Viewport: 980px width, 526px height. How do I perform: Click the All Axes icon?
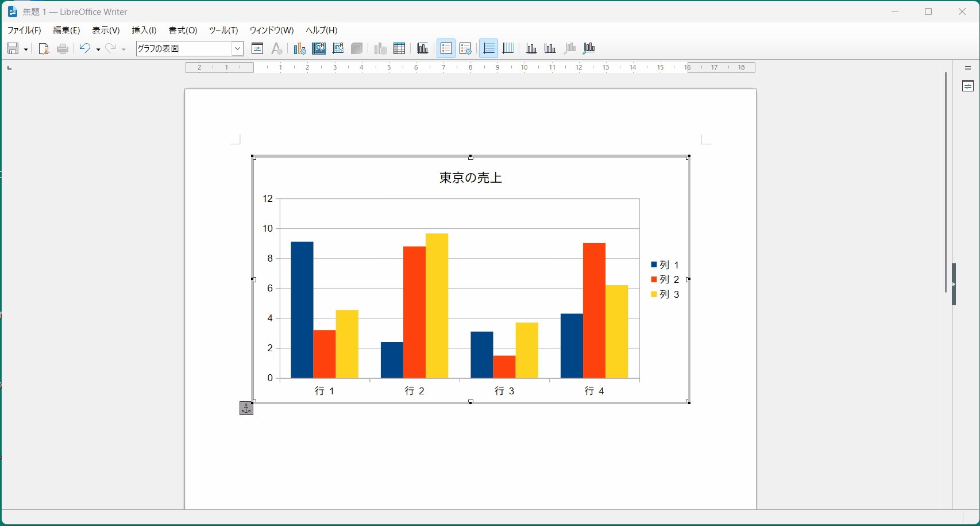pos(589,49)
